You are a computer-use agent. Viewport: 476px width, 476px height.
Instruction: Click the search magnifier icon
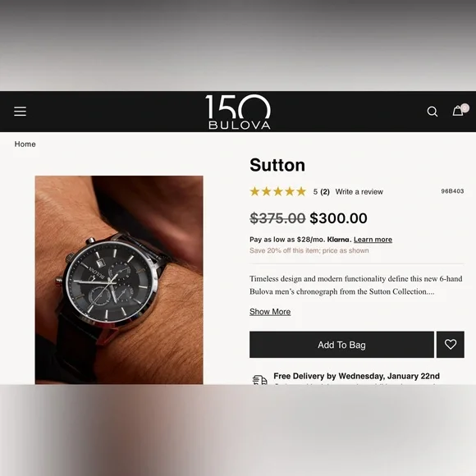pos(432,112)
